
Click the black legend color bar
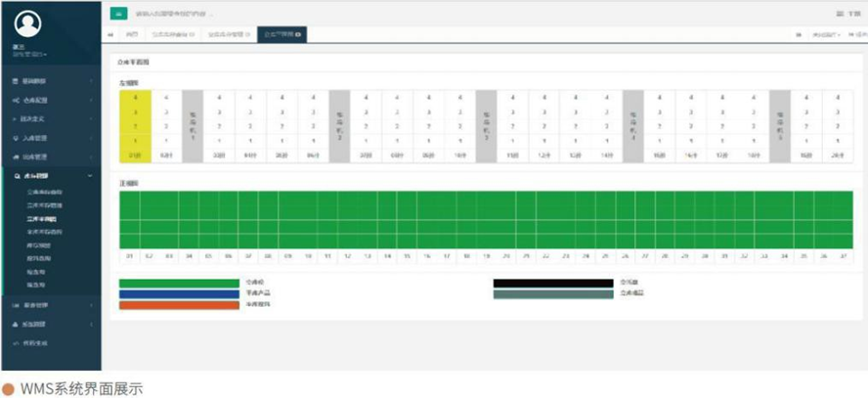(x=553, y=282)
